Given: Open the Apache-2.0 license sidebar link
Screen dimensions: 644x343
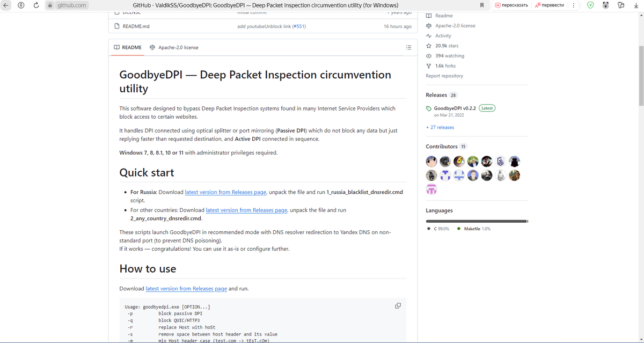Looking at the screenshot, I should point(455,26).
